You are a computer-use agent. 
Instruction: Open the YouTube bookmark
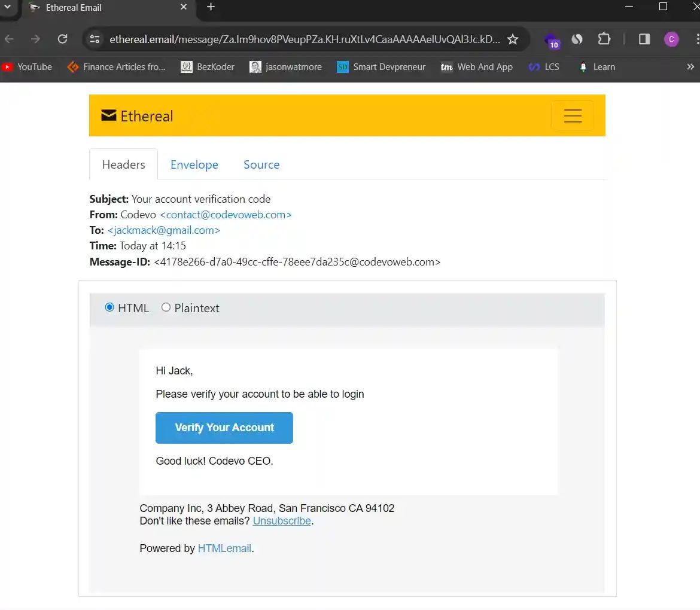[28, 67]
